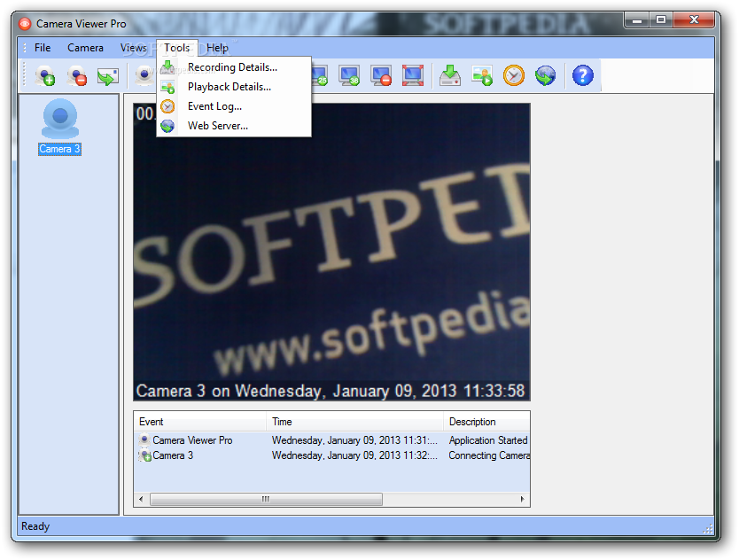
Task: Open Recording Details from toolbar download icon
Action: tap(450, 75)
